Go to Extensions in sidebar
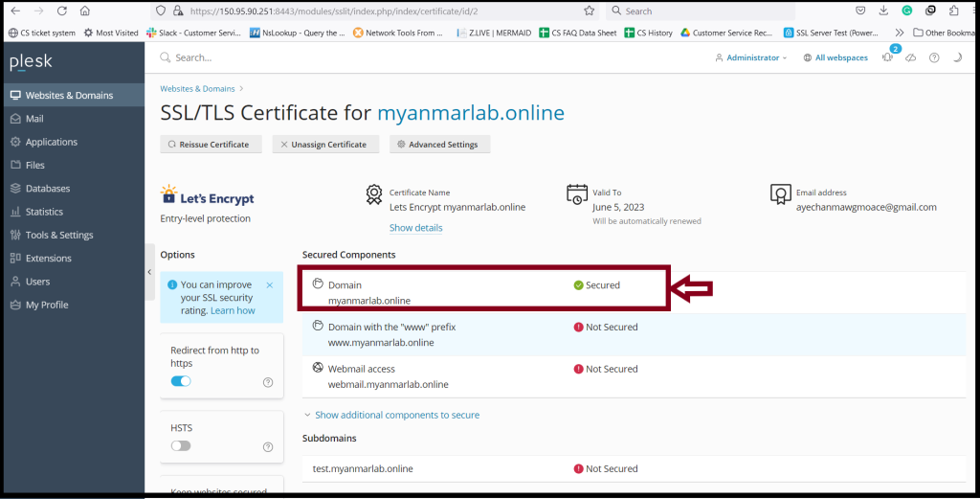The height and width of the screenshot is (499, 980). (x=49, y=259)
